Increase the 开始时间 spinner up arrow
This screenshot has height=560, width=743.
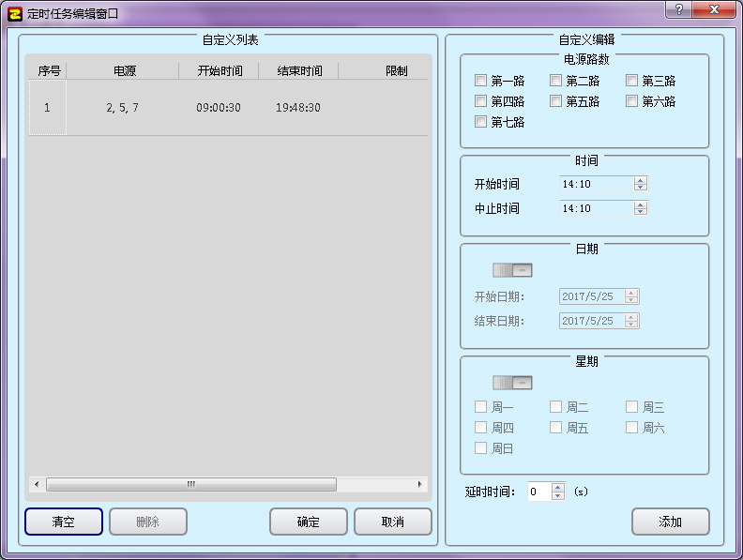click(641, 180)
